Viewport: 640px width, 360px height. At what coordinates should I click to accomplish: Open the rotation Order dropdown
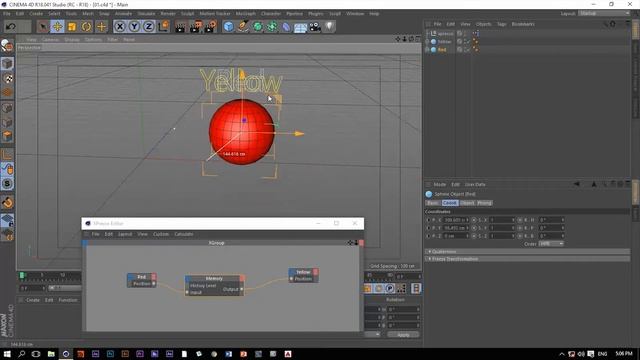pyautogui.click(x=551, y=244)
